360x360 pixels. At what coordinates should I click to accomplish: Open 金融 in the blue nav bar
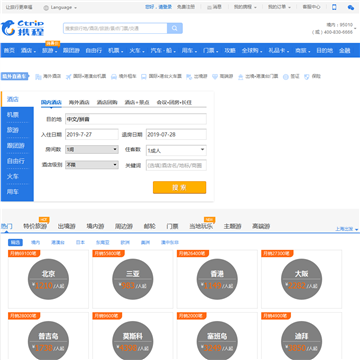345,51
